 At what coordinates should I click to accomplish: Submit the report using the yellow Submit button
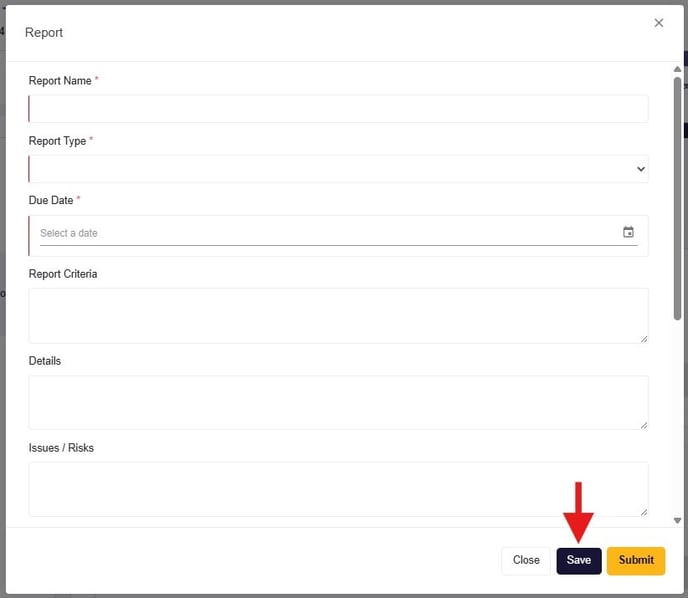(x=635, y=560)
